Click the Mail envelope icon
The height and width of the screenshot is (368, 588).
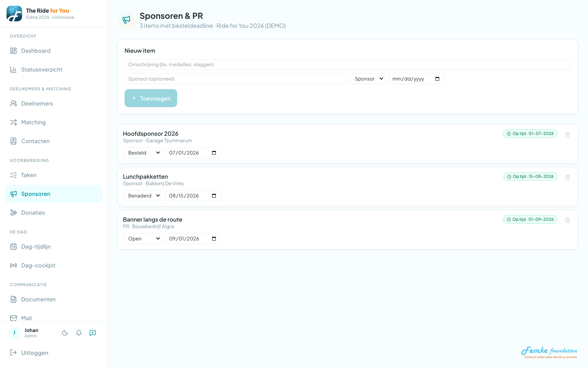coord(13,318)
